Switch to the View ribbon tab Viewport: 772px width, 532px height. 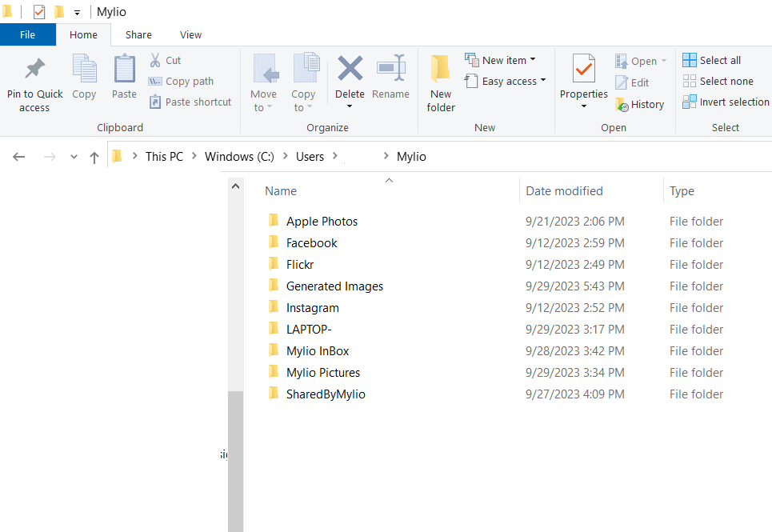[190, 35]
